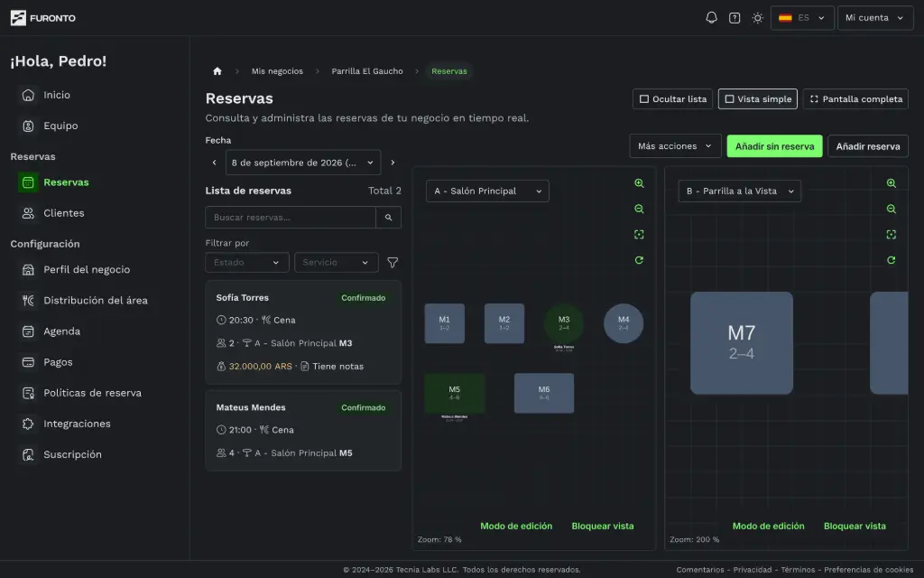Go to Distribución del área in sidebar
The height and width of the screenshot is (578, 924).
point(96,300)
